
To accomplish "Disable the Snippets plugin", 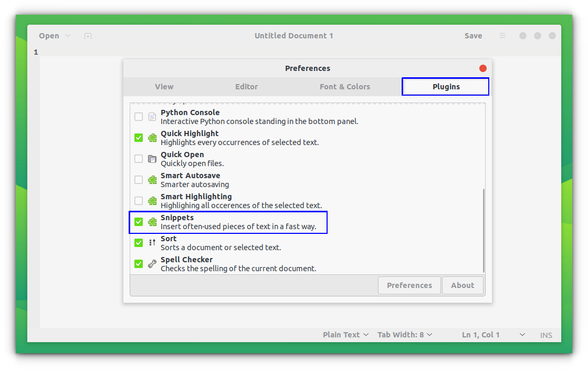I will (139, 221).
